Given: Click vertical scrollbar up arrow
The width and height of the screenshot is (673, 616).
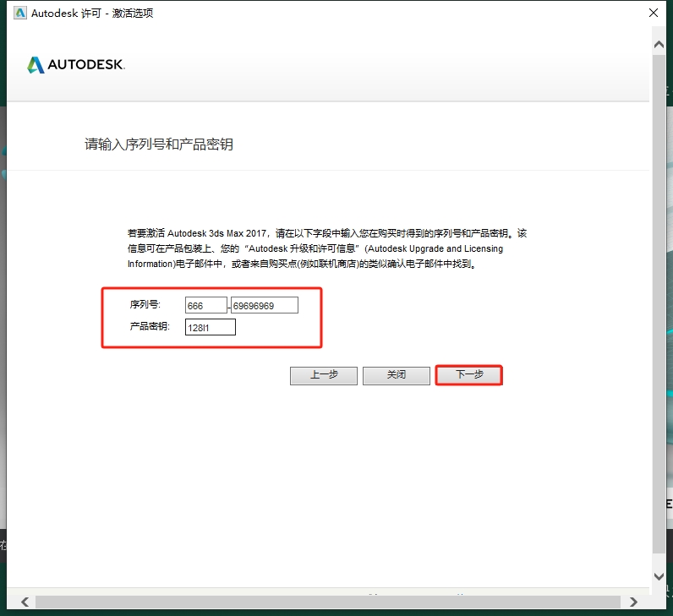Looking at the screenshot, I should pos(659,45).
